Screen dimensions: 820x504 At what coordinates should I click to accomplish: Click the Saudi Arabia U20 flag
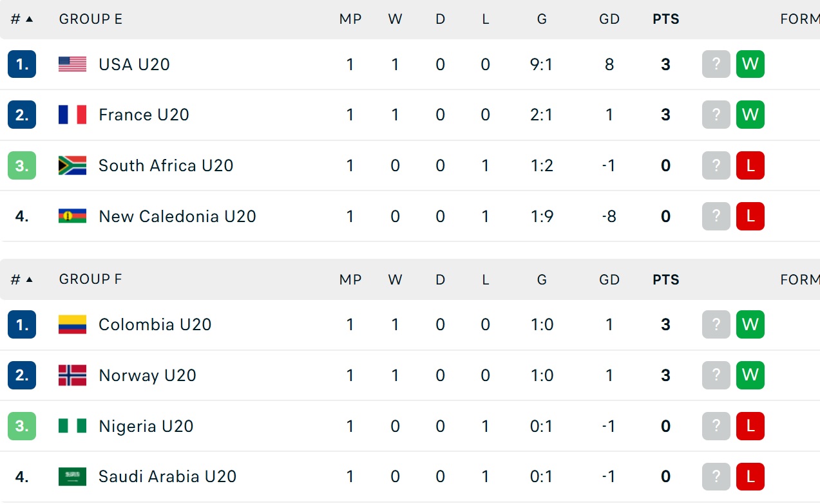point(72,477)
